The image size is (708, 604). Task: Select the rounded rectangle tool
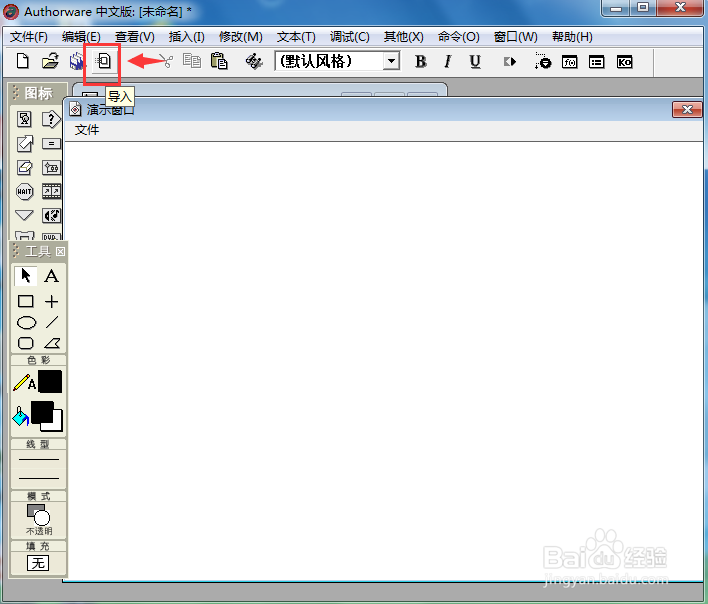(x=25, y=344)
